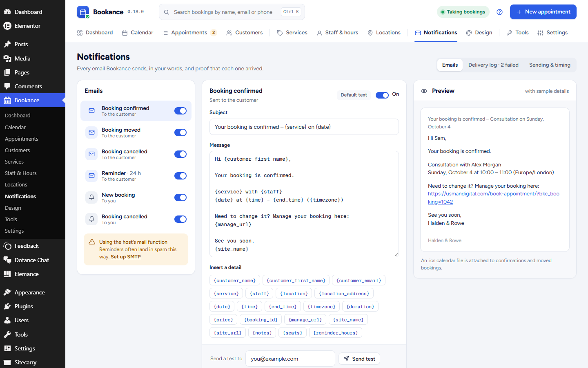Viewport: 588px width, 368px height.
Task: Click the Bookance logo icon
Action: point(83,12)
